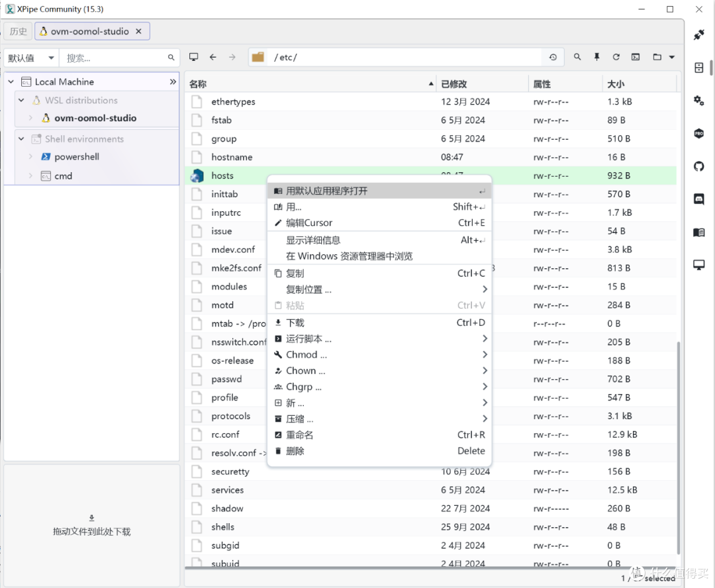Click the PRO badge icon
This screenshot has height=588, width=715.
pos(698,134)
